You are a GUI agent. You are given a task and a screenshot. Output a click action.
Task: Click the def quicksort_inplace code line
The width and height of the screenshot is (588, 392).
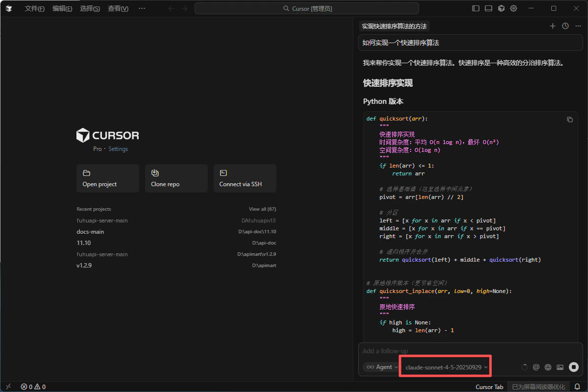pyautogui.click(x=439, y=291)
